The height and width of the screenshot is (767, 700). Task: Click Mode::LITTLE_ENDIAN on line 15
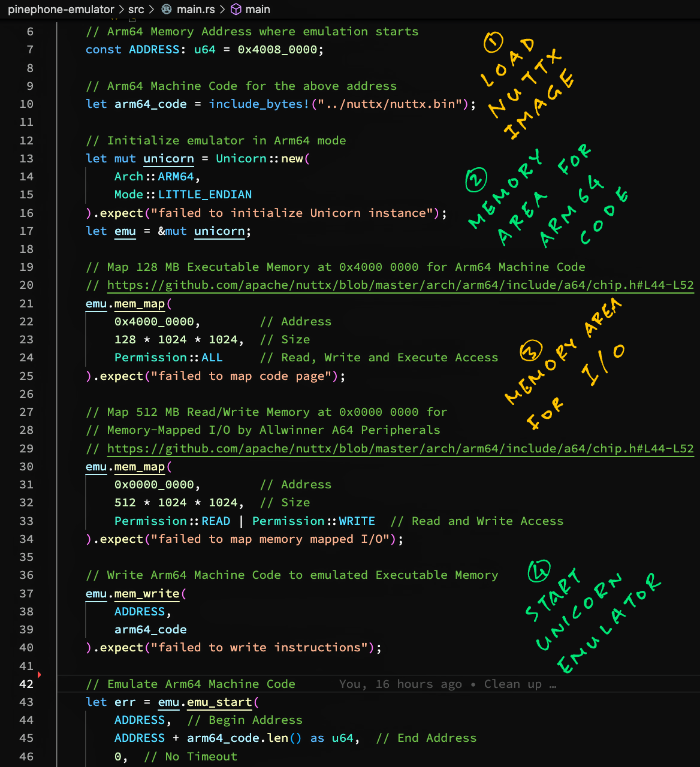(x=183, y=195)
